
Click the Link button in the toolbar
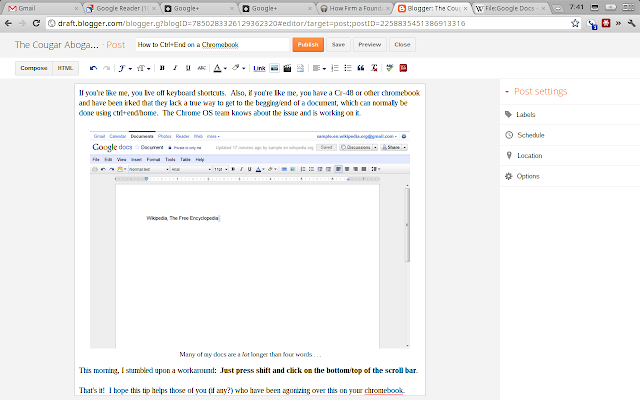[259, 68]
